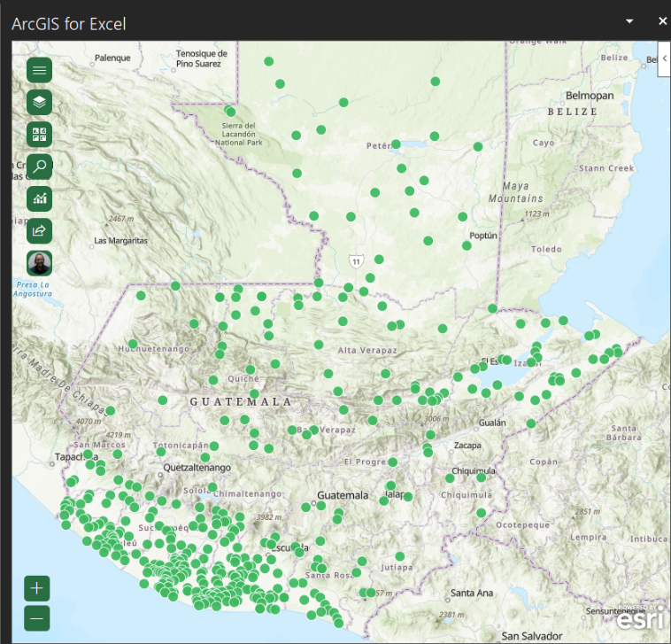Zoom out with the minus button
This screenshot has width=671, height=644.
[x=37, y=617]
